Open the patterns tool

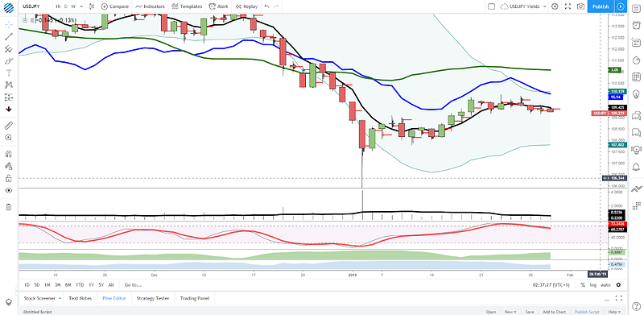9,85
